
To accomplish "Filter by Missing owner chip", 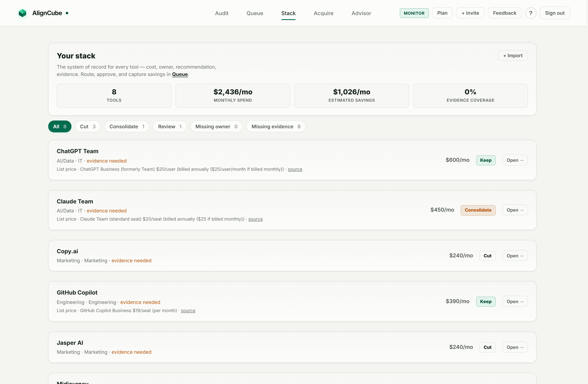I will point(216,126).
